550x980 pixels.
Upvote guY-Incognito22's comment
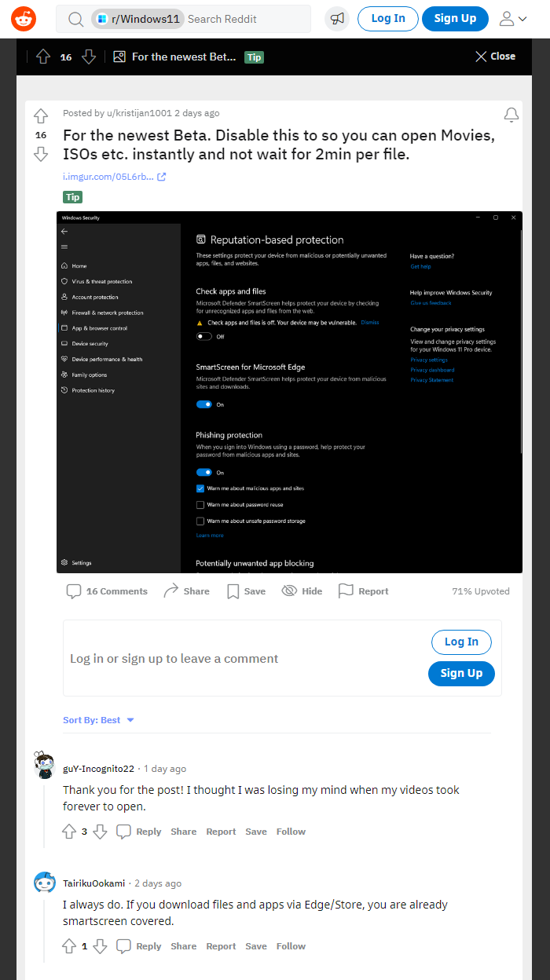click(x=70, y=832)
